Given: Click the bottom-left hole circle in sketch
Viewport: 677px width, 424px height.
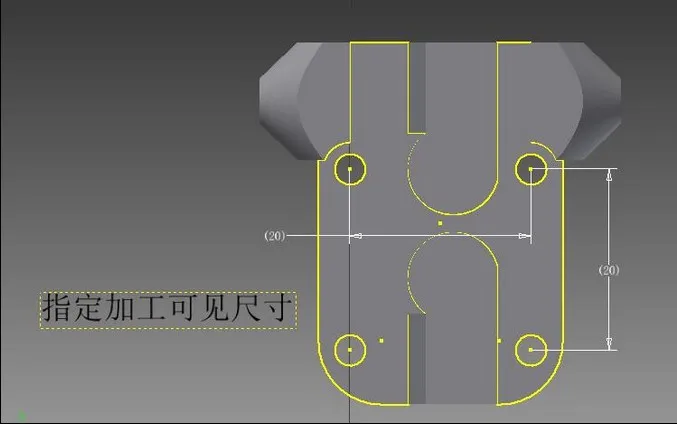Looking at the screenshot, I should 350,350.
